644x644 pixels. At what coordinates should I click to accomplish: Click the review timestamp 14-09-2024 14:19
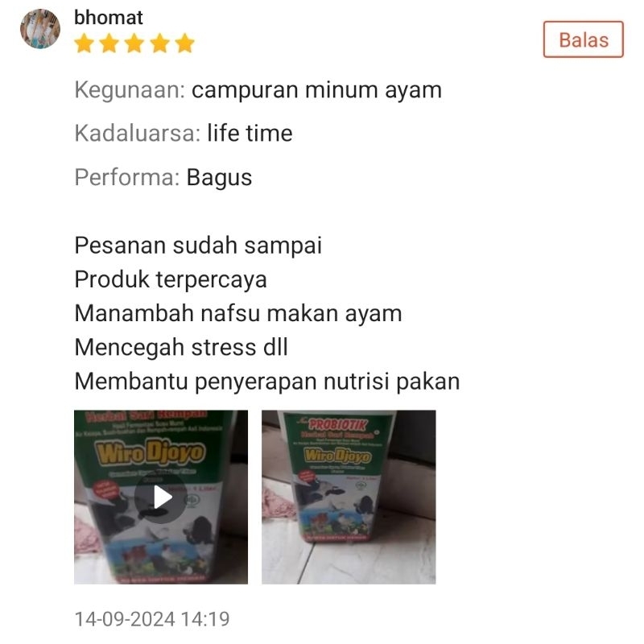coord(152,619)
